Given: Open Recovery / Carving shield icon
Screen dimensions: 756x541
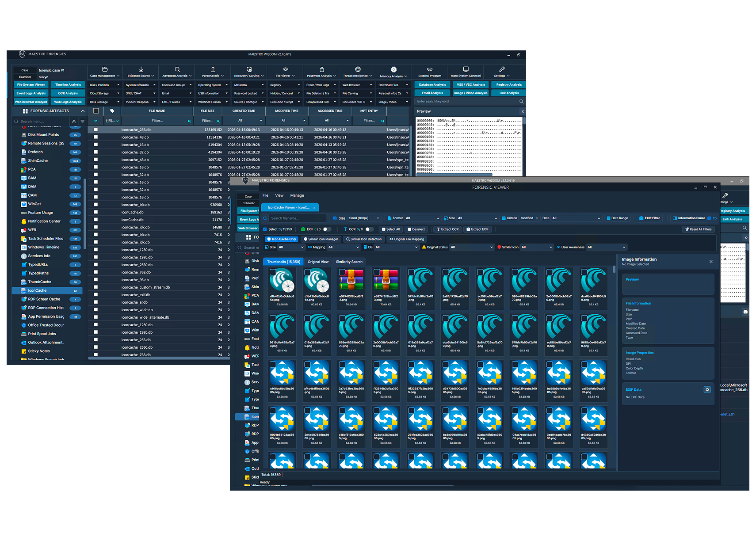Looking at the screenshot, I should click(x=249, y=69).
